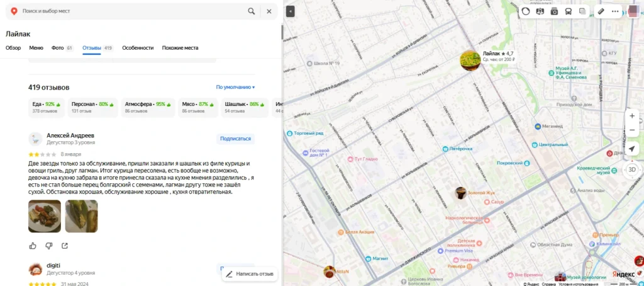Click the my-location arrow button
Viewport: 644px width, 286px height.
[x=632, y=149]
